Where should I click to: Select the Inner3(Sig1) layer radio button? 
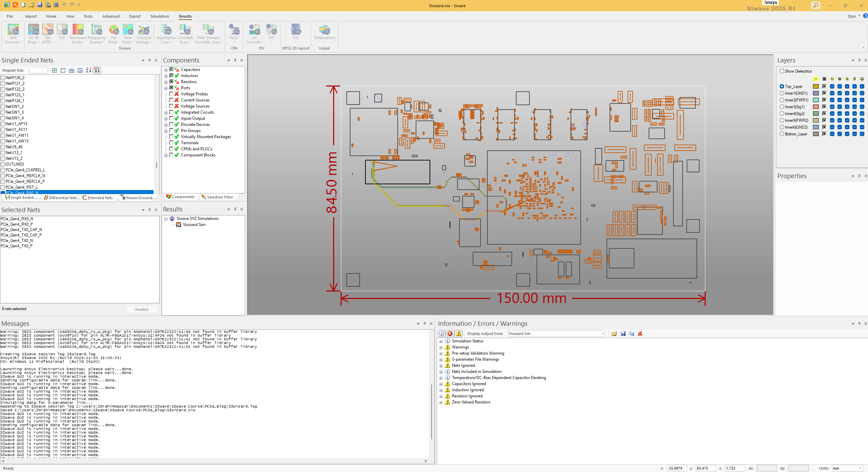(x=781, y=107)
